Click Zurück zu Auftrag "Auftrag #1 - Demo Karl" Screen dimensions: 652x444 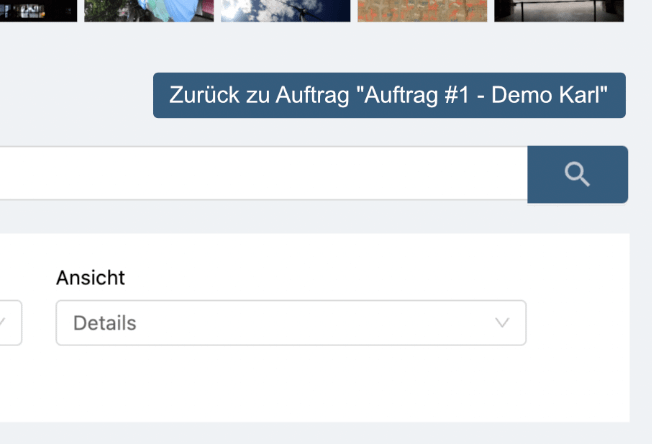(x=389, y=95)
